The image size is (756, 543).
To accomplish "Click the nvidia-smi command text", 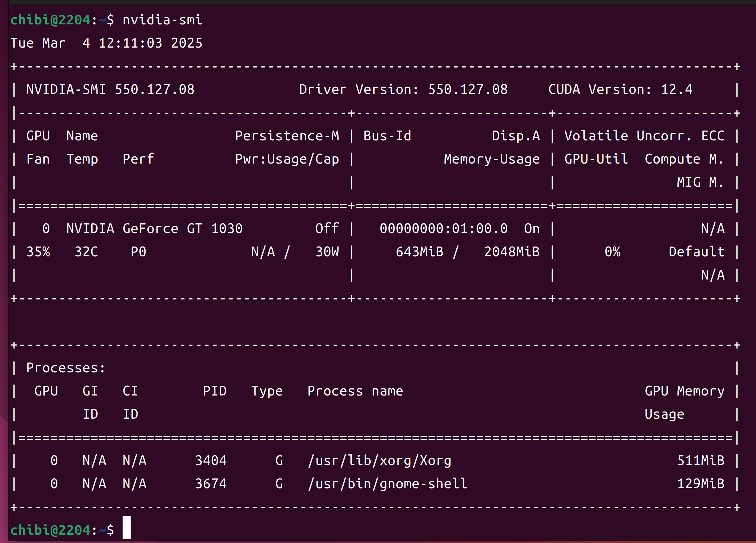I will 162,20.
